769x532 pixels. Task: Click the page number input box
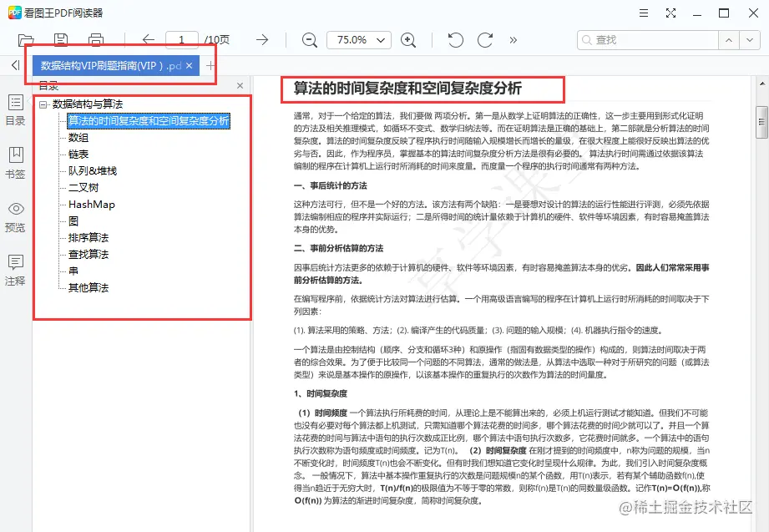point(182,40)
